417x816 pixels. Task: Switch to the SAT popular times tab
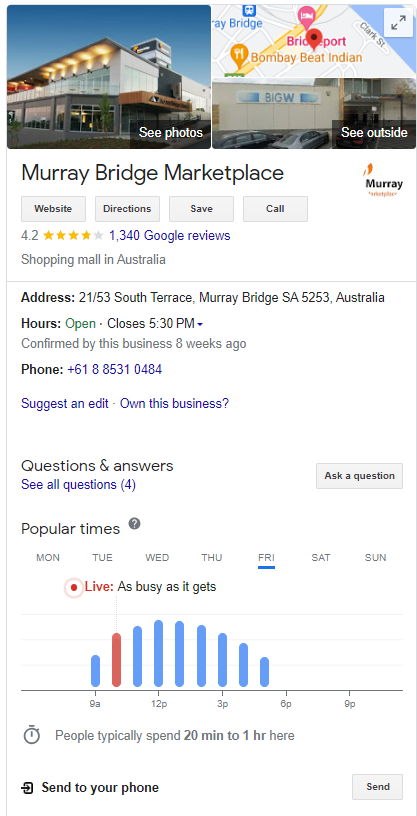[x=321, y=558]
